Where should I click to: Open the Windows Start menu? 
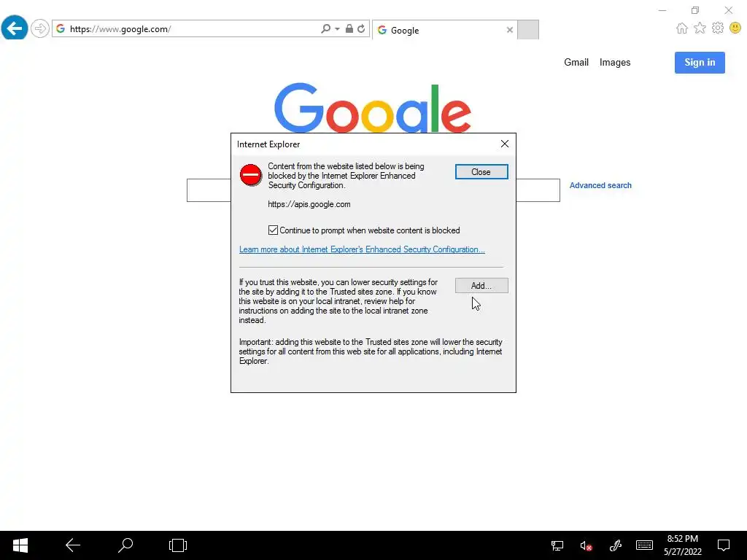pyautogui.click(x=20, y=545)
